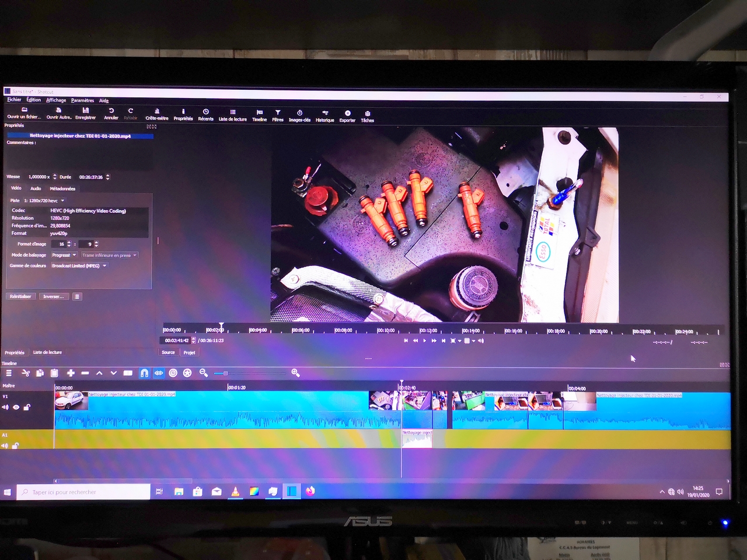Split the clip at the playhead
This screenshot has height=560, width=747.
128,373
